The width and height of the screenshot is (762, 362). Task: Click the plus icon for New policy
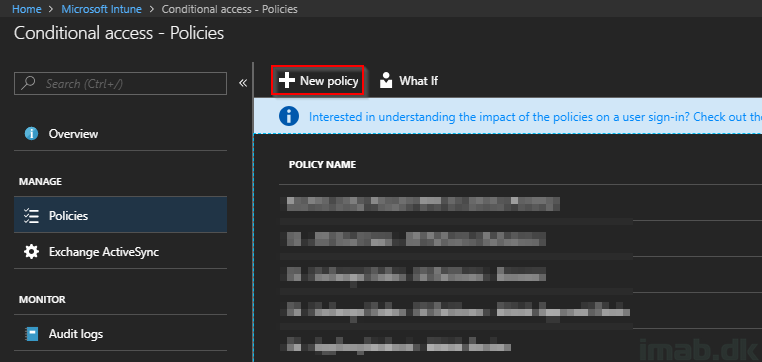point(287,81)
